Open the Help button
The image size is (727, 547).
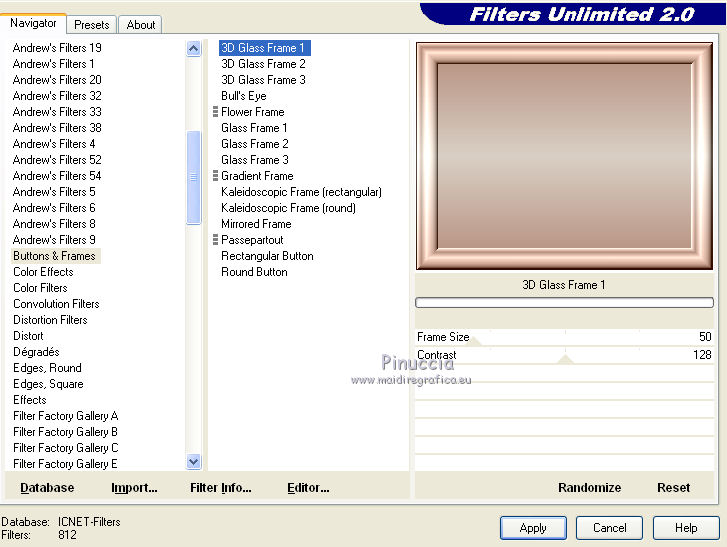(x=686, y=528)
